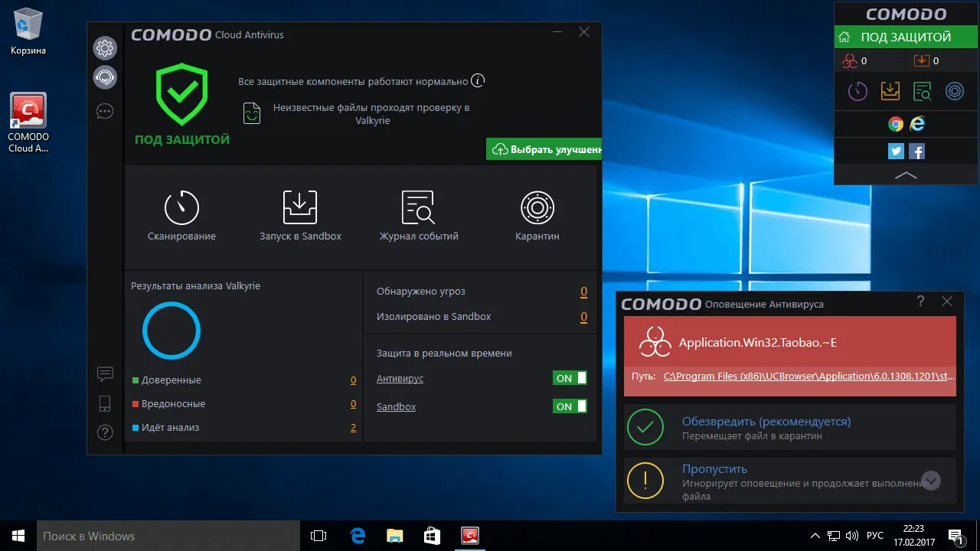This screenshot has width=980, height=551.
Task: Toggle the Антивирус real-time protection switch
Action: coord(570,378)
